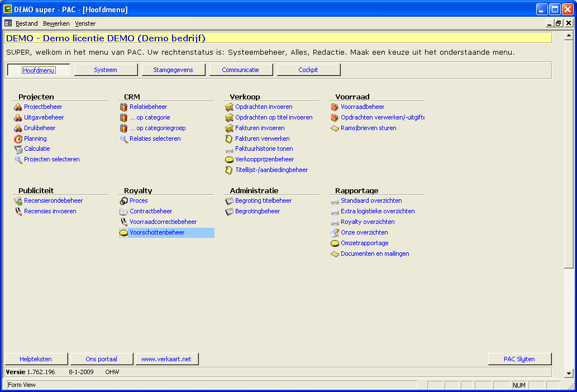Open the www.verkaart.net link button
The width and height of the screenshot is (577, 392).
click(x=166, y=359)
